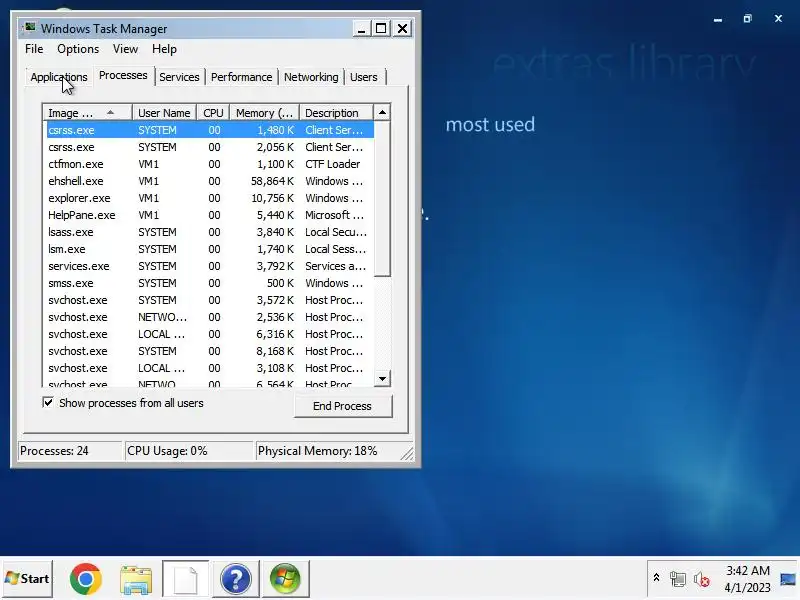Select the explorer.exe process
This screenshot has width=800, height=600.
coord(210,198)
